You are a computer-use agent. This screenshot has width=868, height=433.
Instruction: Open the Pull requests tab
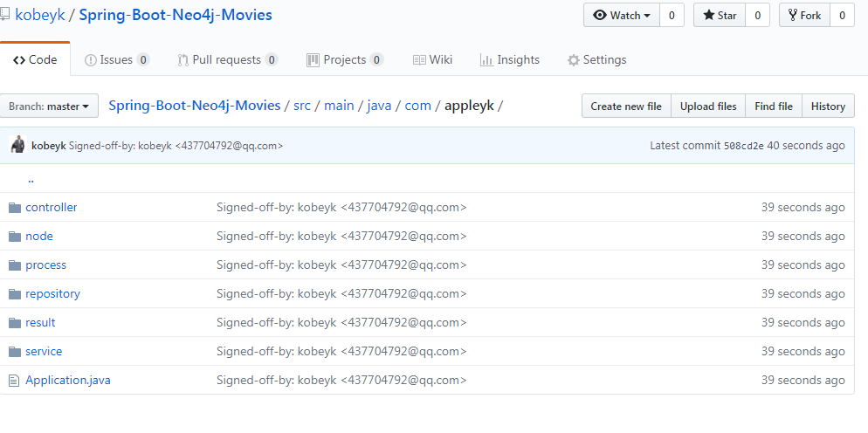point(228,60)
